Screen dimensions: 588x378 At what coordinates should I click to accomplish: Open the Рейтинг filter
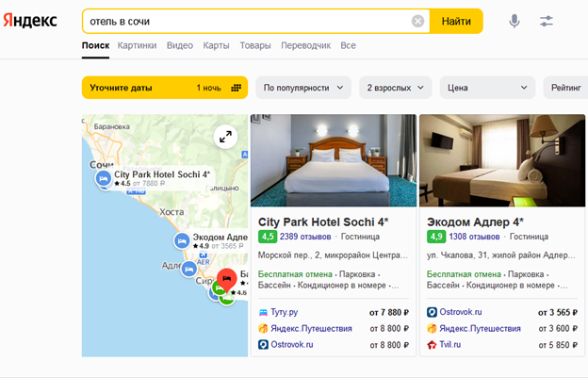[565, 88]
